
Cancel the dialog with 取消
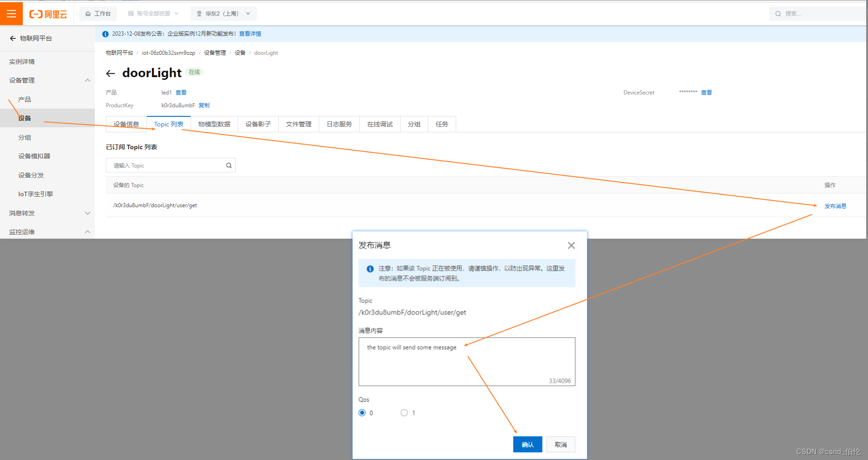tap(561, 444)
